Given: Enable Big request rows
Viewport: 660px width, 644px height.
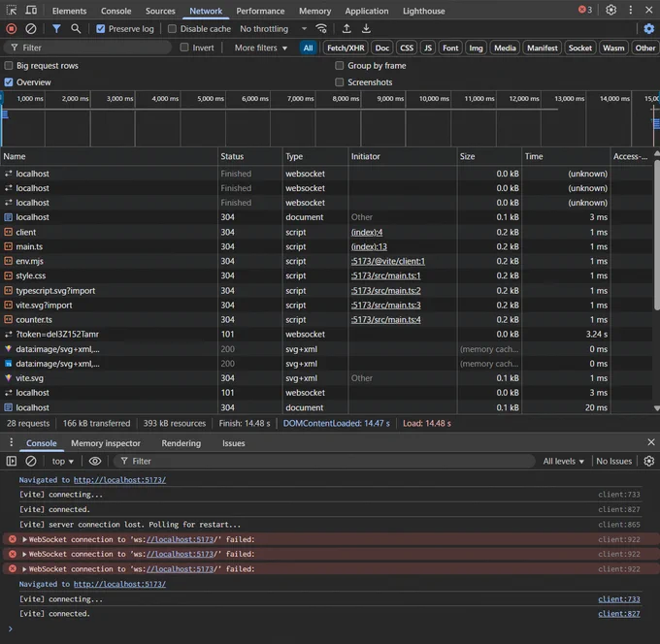Looking at the screenshot, I should click(9, 65).
